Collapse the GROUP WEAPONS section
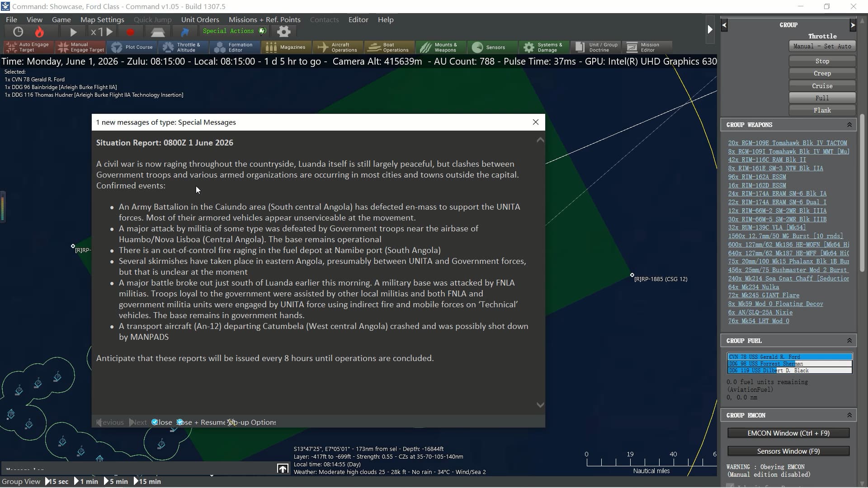This screenshot has height=488, width=868. 849,125
